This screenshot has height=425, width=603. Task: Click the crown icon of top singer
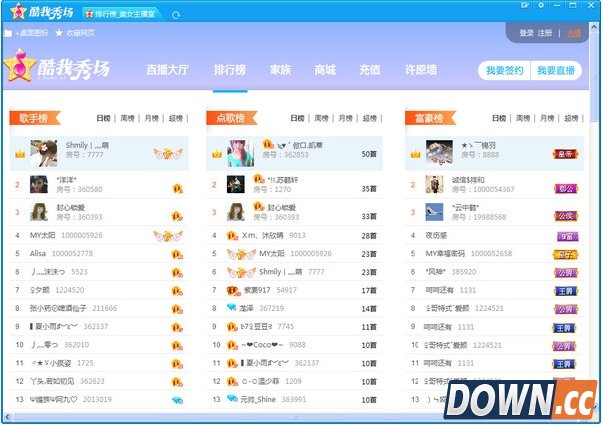tap(20, 153)
